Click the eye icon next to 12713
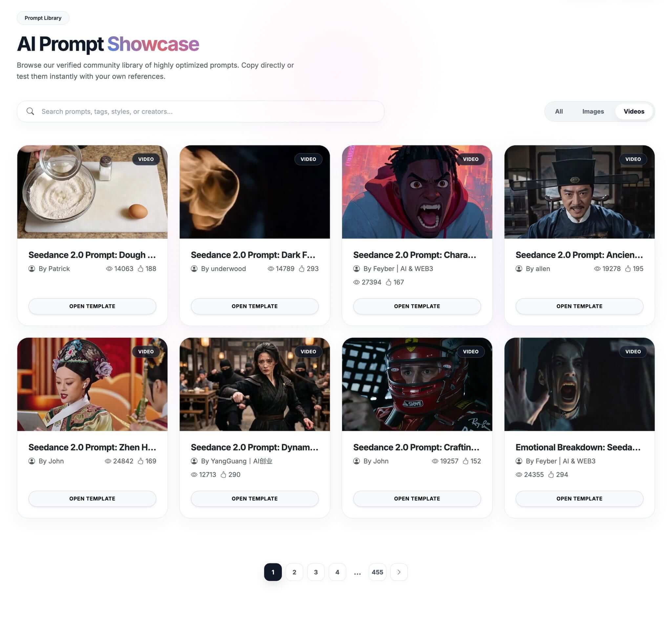 pos(194,474)
